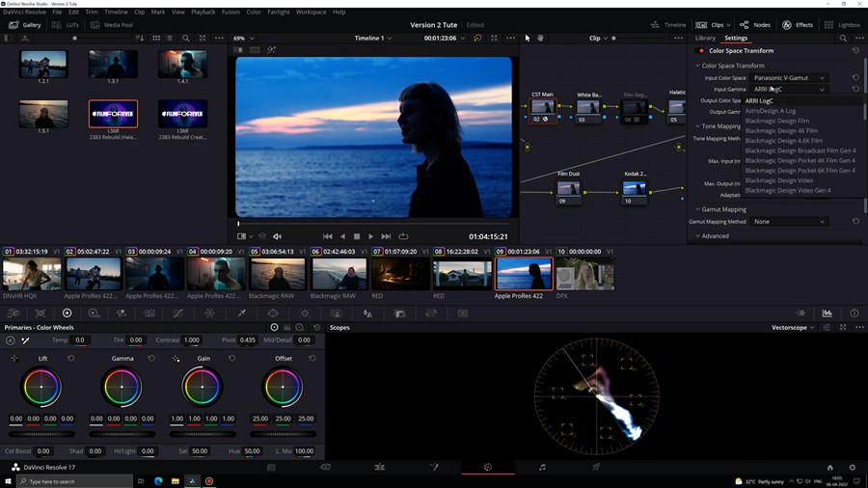Reset the Lift color wheel

(x=70, y=359)
